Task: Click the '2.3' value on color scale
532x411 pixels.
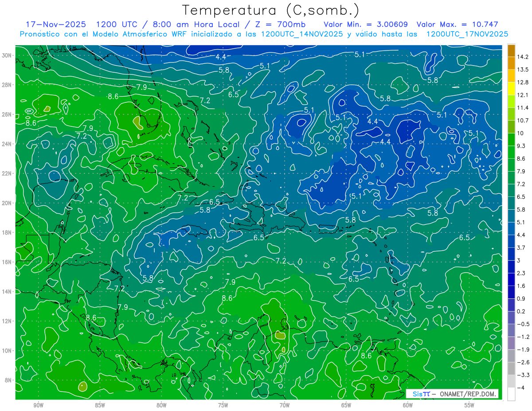Action: click(522, 273)
